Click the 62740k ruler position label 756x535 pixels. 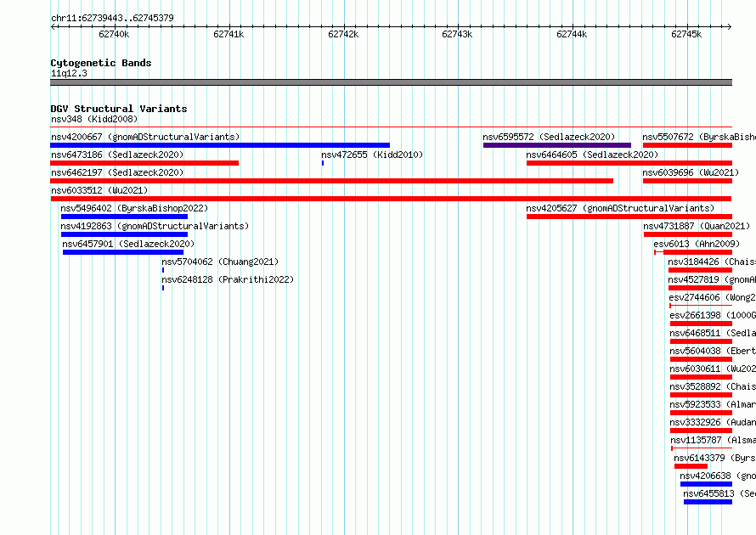pos(114,34)
